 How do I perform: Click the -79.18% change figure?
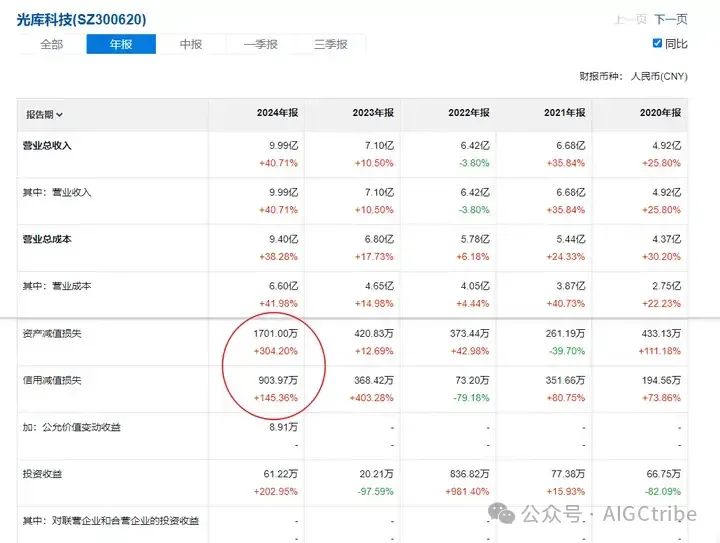(471, 398)
